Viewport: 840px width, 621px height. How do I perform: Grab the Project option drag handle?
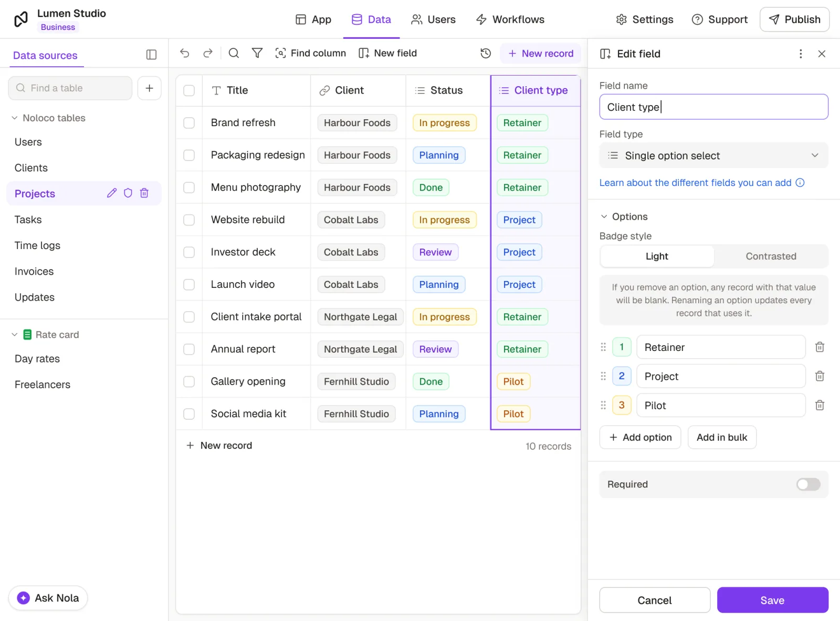coord(603,376)
